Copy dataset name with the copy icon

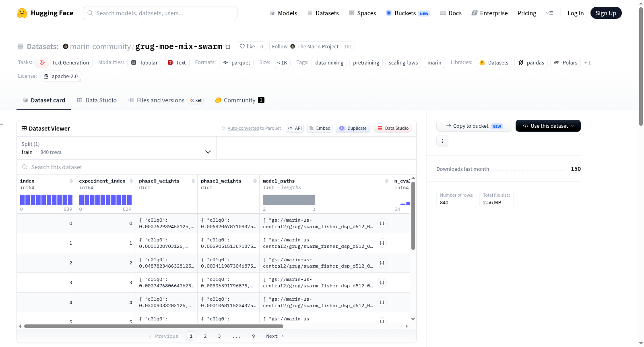tap(227, 46)
